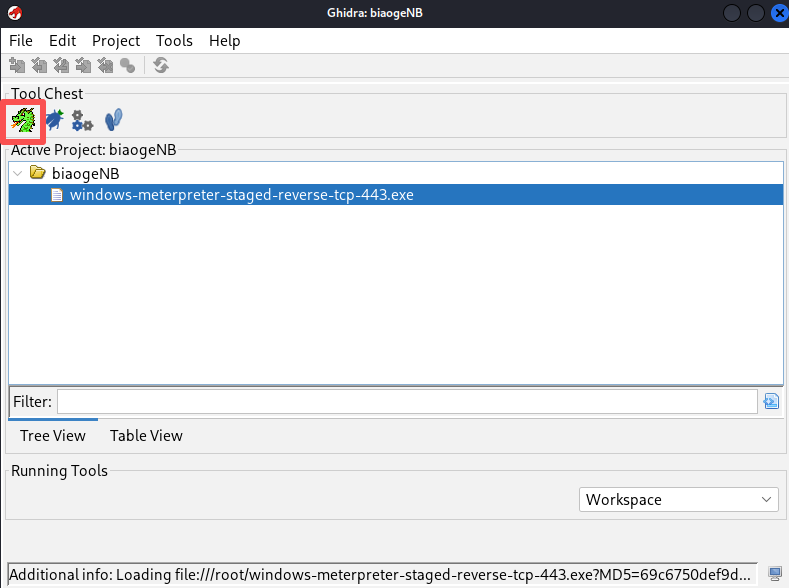Launch the Version Tracking footprints tool
The image size is (789, 588).
114,120
